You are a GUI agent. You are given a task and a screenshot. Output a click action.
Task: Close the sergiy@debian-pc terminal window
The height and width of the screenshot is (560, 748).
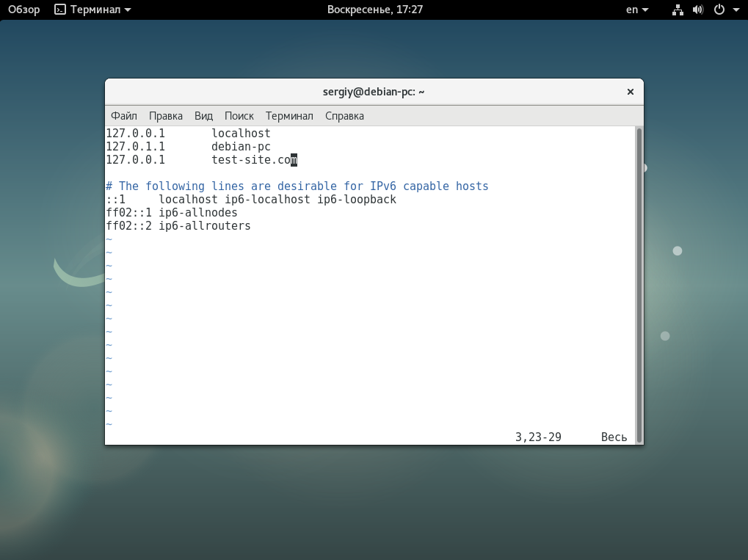point(630,92)
